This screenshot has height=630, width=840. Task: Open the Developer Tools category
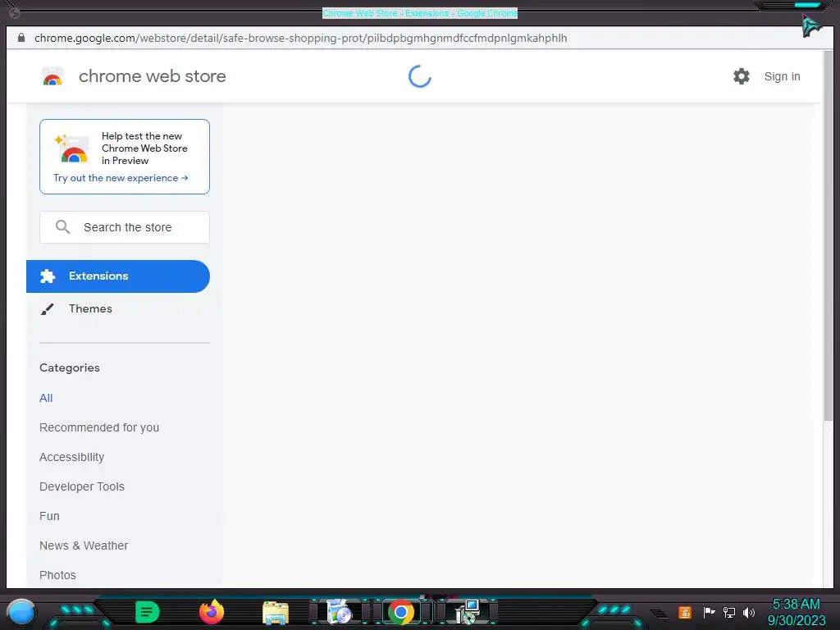82,486
